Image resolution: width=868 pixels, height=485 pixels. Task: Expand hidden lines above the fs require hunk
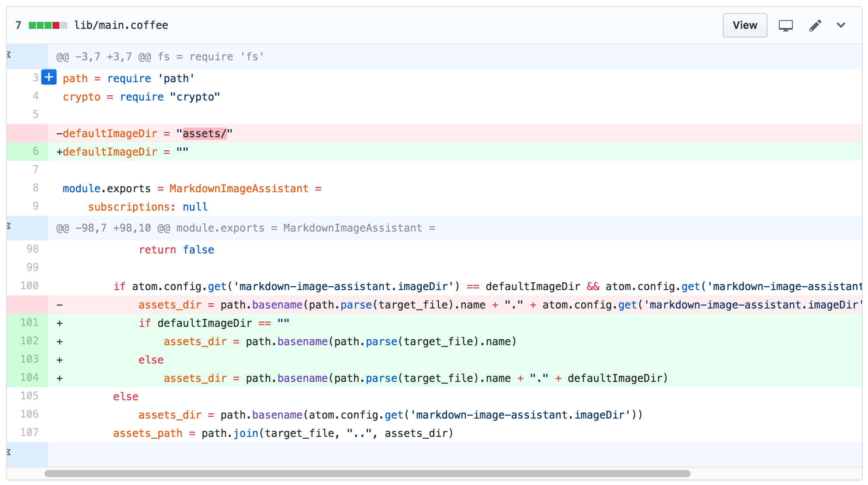9,55
